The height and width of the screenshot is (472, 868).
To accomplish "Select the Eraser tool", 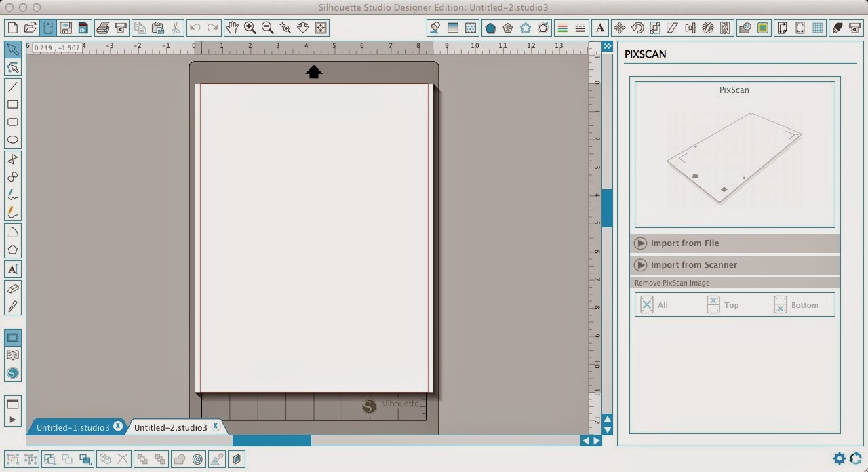I will (x=12, y=289).
